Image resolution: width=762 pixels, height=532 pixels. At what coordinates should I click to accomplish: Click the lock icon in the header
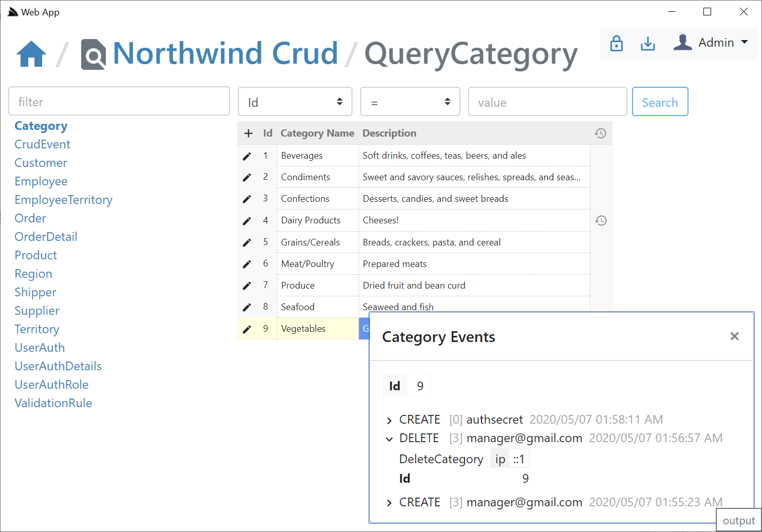pyautogui.click(x=617, y=44)
